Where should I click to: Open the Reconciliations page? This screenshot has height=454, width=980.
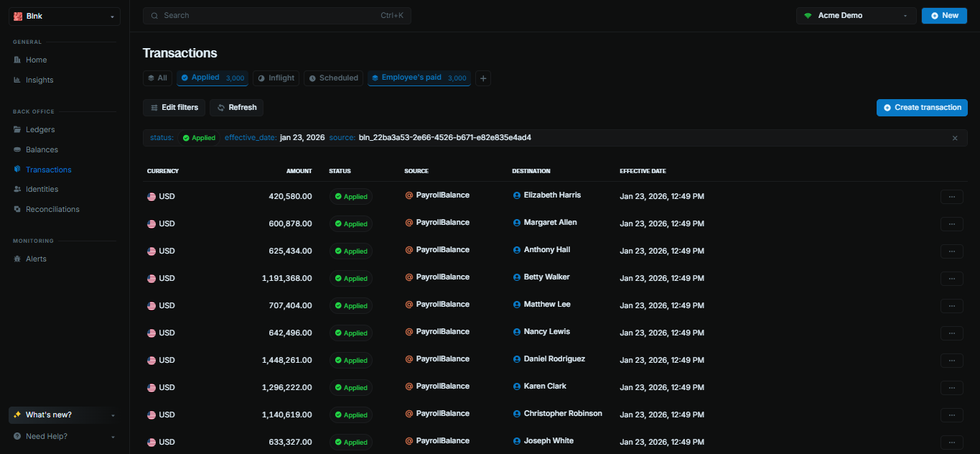tap(52, 209)
